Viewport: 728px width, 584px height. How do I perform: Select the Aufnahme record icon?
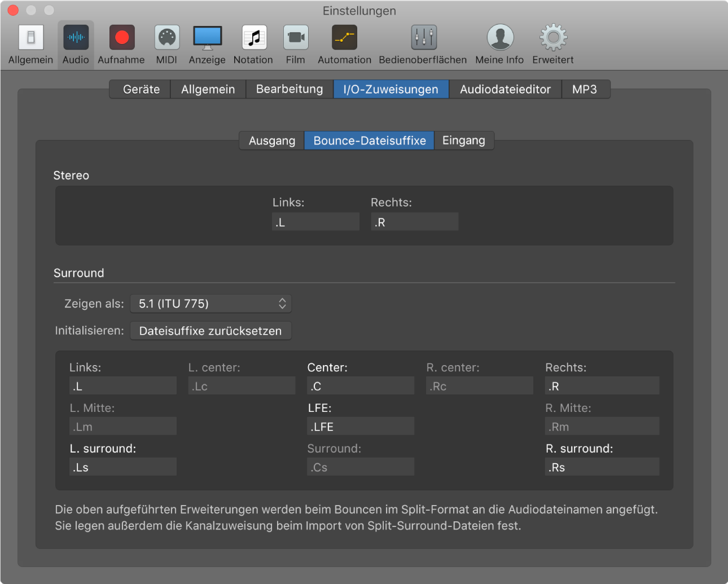(121, 38)
